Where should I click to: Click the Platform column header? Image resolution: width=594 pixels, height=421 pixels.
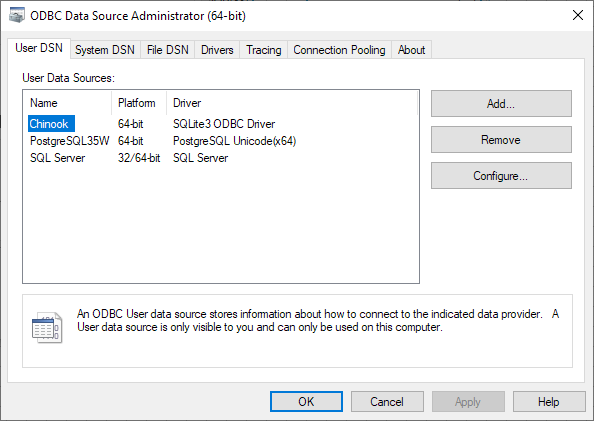(x=139, y=103)
